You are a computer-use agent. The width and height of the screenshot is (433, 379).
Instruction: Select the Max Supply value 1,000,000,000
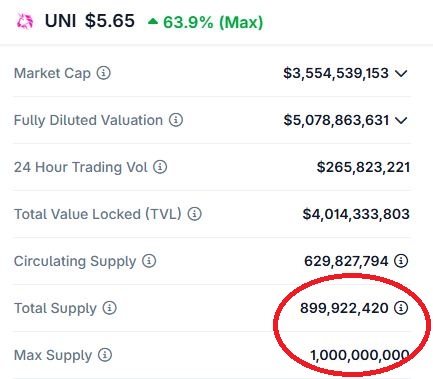click(360, 355)
